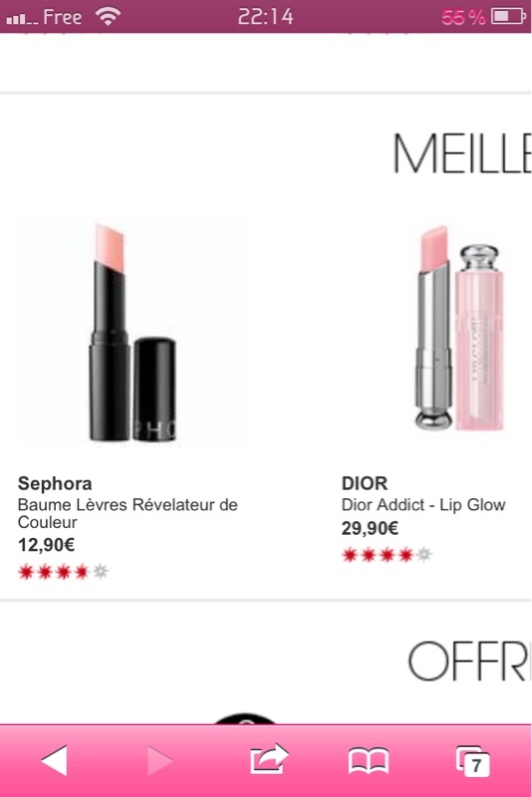Screen dimensions: 532x797
Task: Open the Dior Lip Glow image
Action: click(460, 330)
